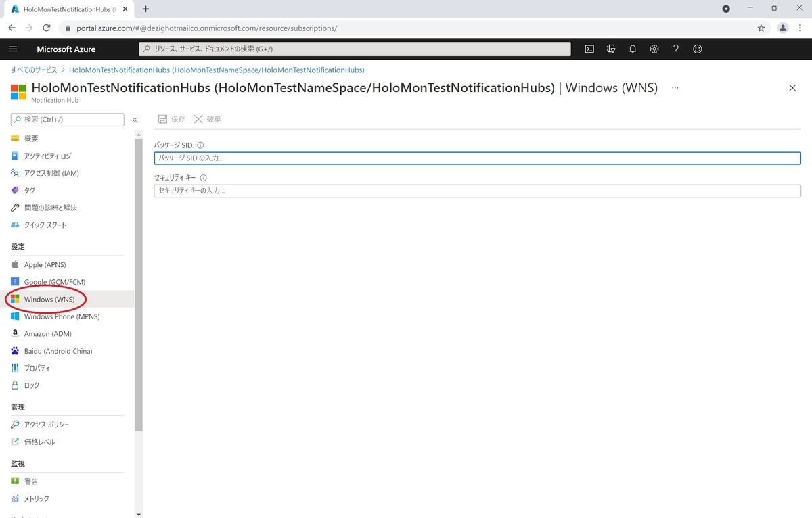This screenshot has height=518, width=812.
Task: Open the tab search dropdown in Chrome
Action: (726, 9)
